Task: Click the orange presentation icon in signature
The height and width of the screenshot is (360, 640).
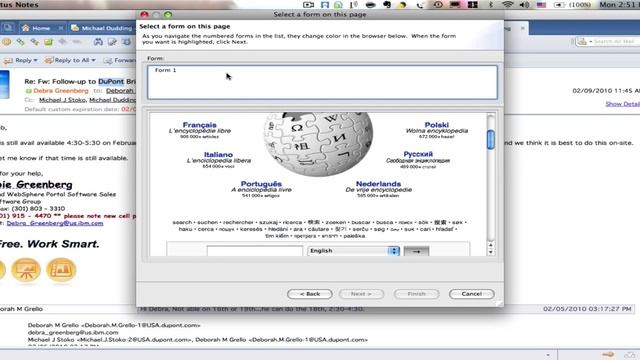Action: 26,270
